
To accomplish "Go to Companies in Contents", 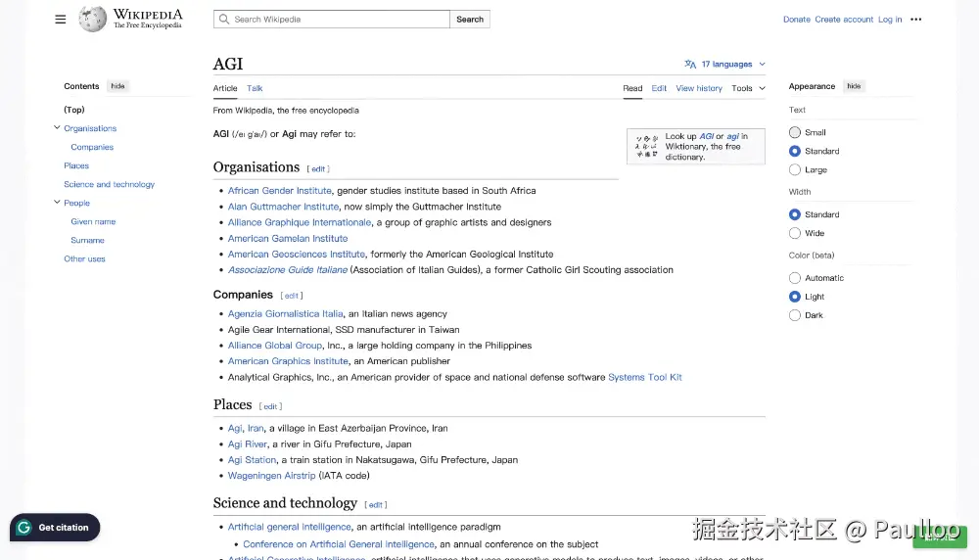I will coord(92,147).
